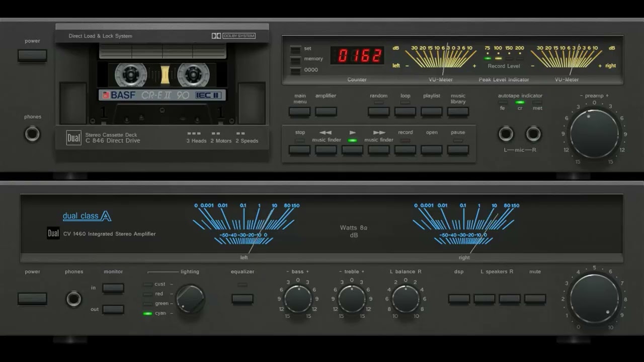Open the playlist
644x362 pixels.
point(432,112)
